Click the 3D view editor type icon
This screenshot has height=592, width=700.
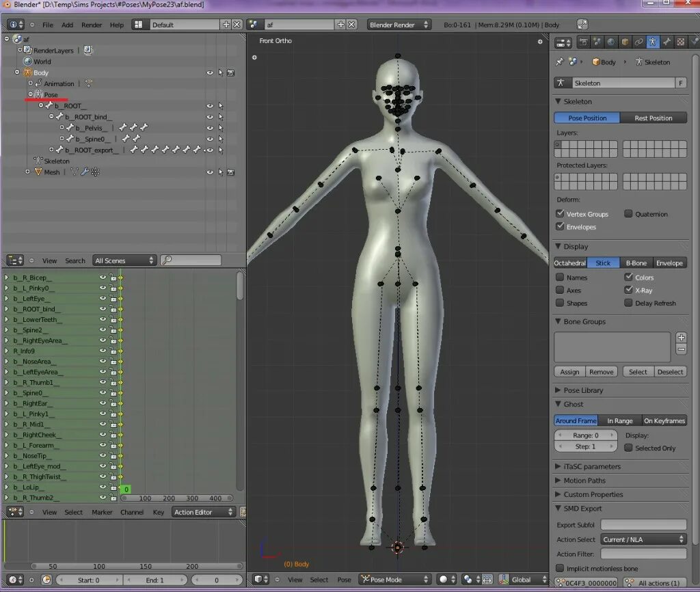pyautogui.click(x=260, y=579)
